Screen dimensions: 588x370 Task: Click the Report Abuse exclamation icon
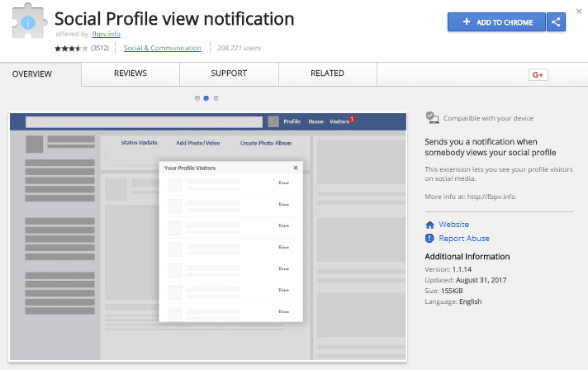point(429,239)
